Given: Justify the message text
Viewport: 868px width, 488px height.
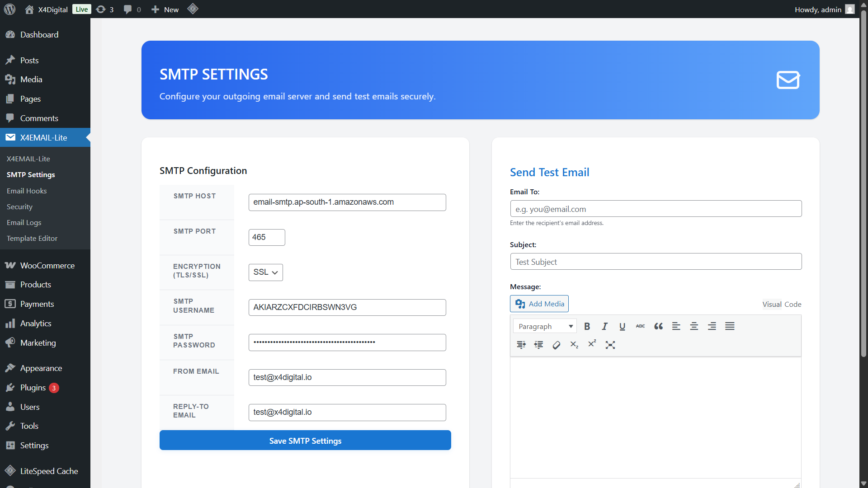Looking at the screenshot, I should (x=730, y=326).
